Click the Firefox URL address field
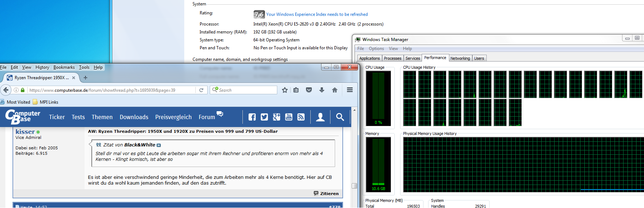 (111, 90)
